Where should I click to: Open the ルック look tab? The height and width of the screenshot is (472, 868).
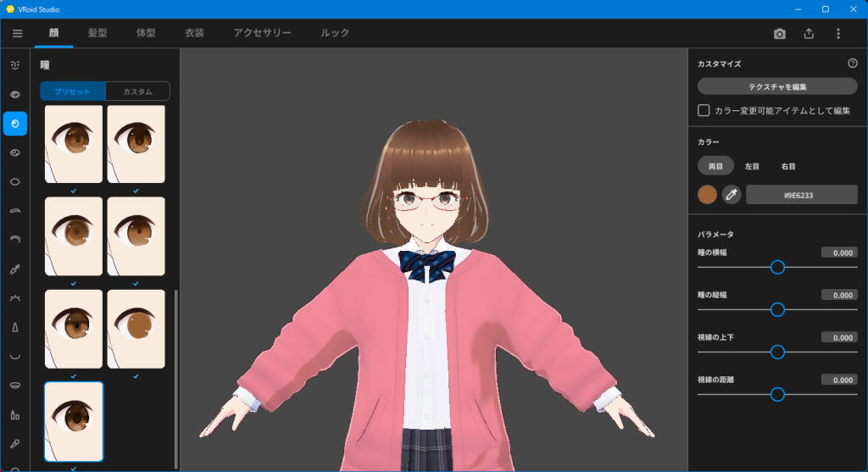point(335,33)
